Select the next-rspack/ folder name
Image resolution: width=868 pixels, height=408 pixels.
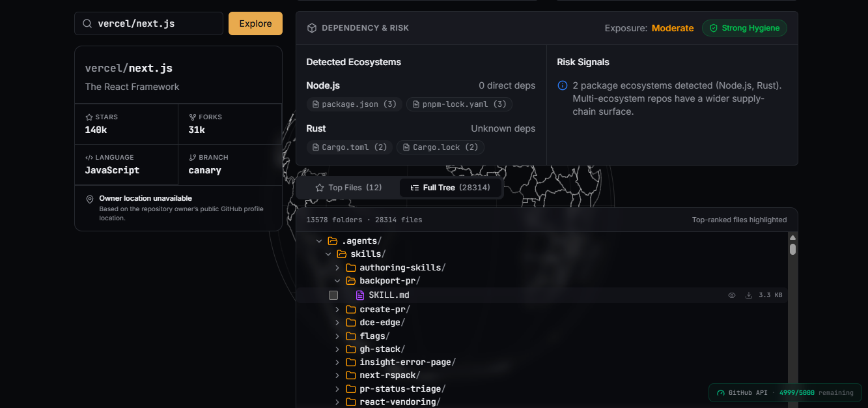[390, 375]
